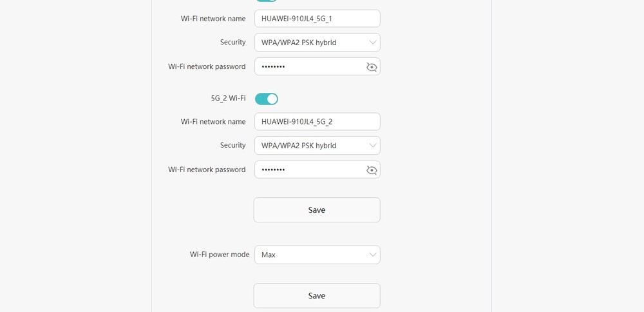The width and height of the screenshot is (644, 312).
Task: Open Security dropdown for HUAWEI-910JL4_5G_1
Action: click(x=317, y=43)
